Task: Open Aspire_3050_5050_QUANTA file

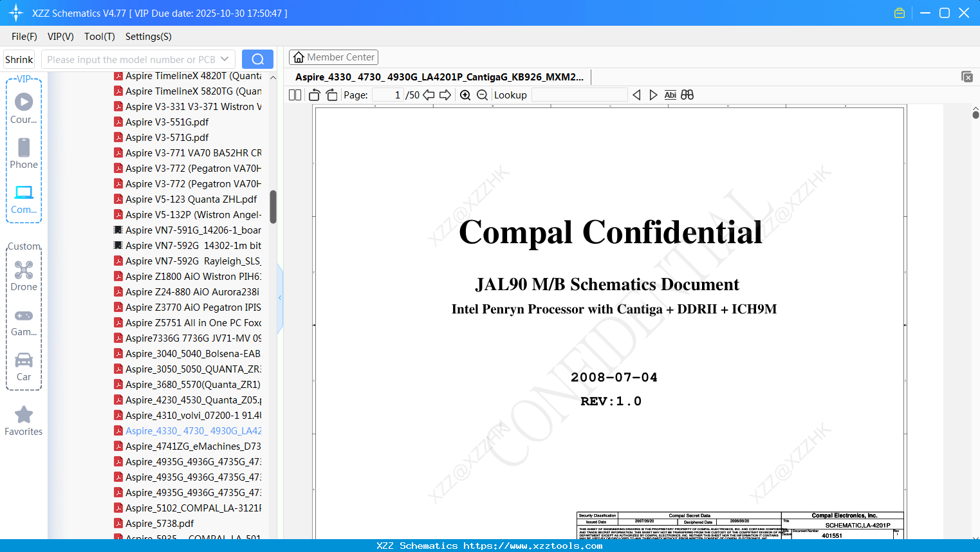Action: (188, 369)
